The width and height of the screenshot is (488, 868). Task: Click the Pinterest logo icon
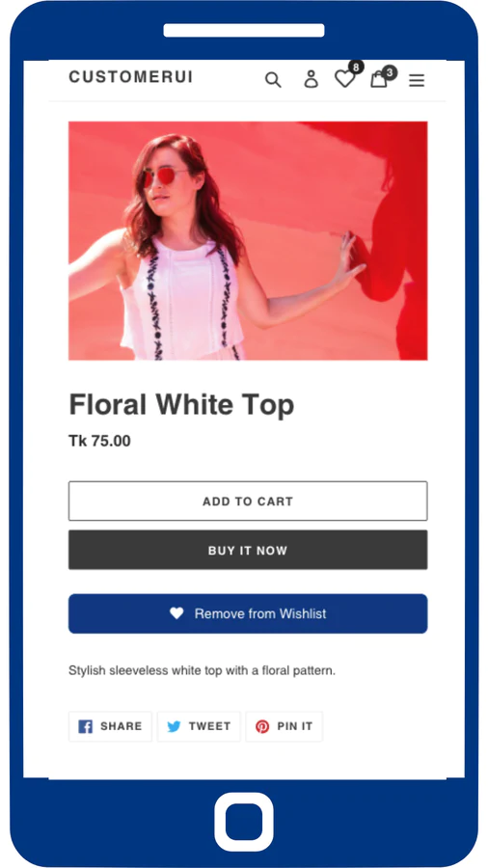262,727
